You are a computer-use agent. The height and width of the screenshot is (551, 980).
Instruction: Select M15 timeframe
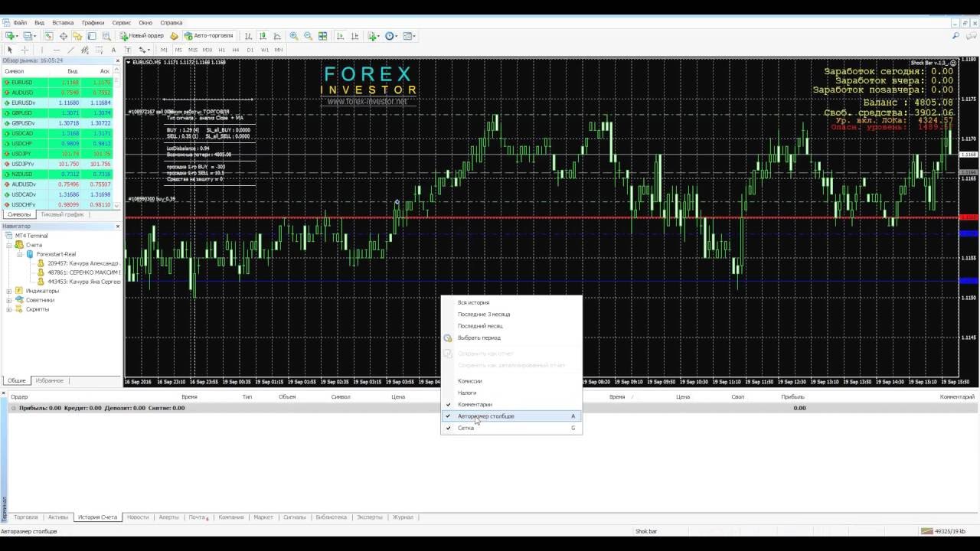click(x=192, y=50)
